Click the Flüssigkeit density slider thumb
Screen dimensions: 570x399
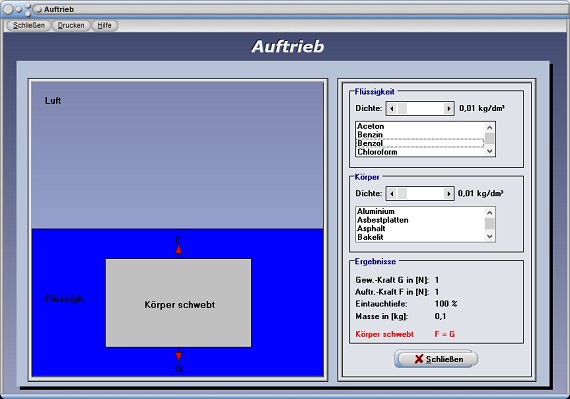[x=402, y=108]
